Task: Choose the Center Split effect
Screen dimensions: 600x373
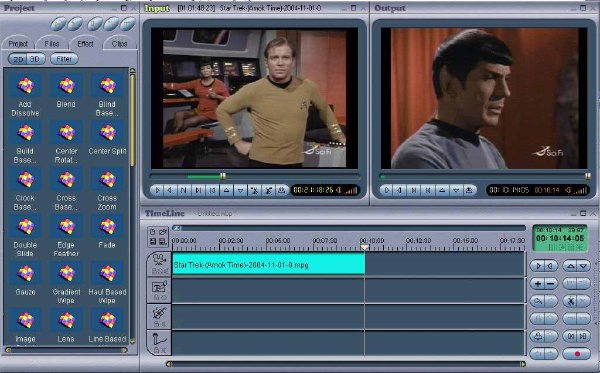Action: point(107,138)
